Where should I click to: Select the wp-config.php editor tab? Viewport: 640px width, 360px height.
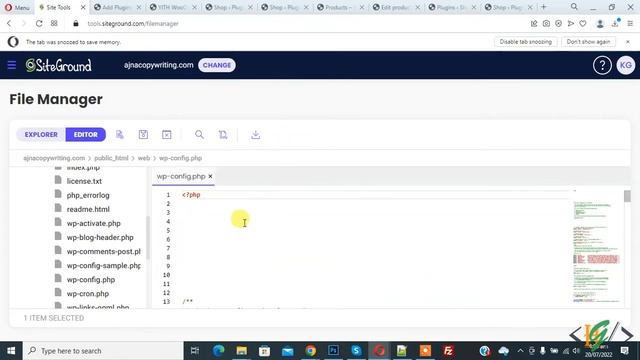pos(181,176)
